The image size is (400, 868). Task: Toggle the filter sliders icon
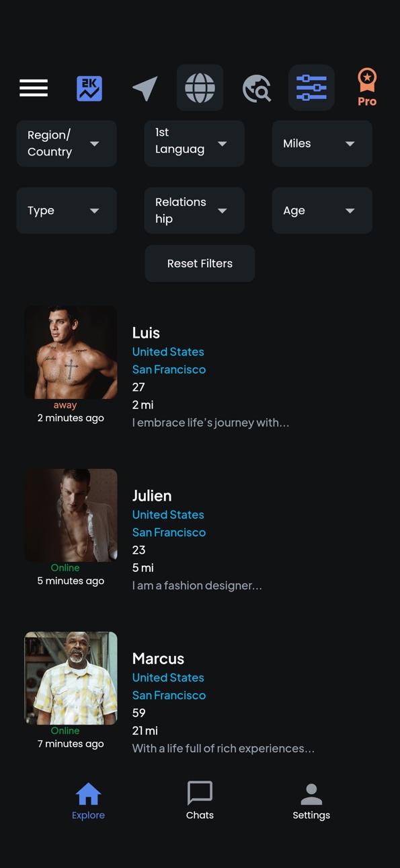coord(311,87)
